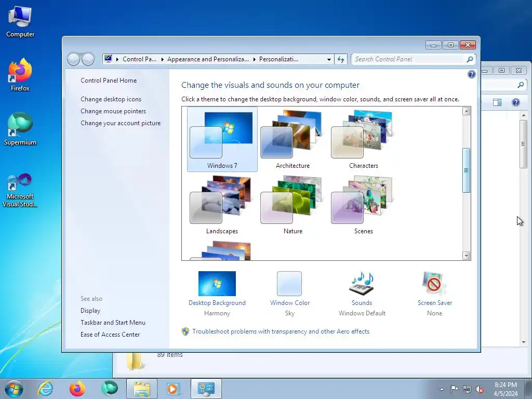Launch Firefox from the taskbar

[x=77, y=389]
